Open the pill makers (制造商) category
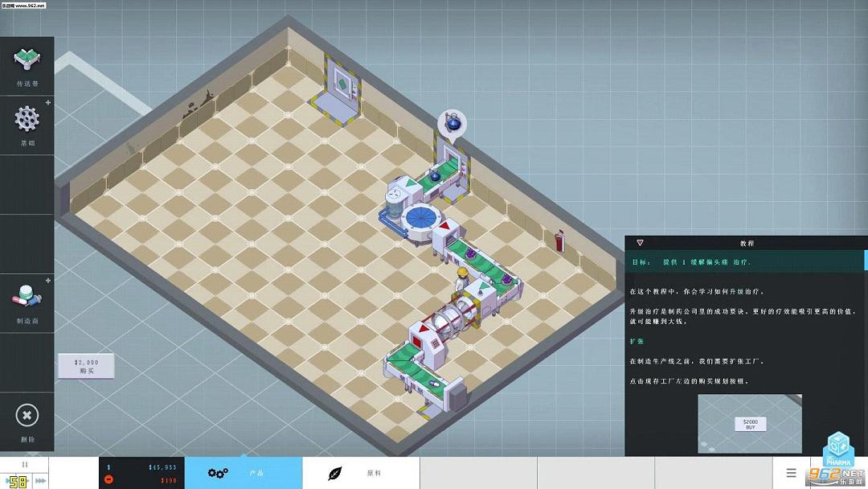868x489 pixels. coord(27,303)
